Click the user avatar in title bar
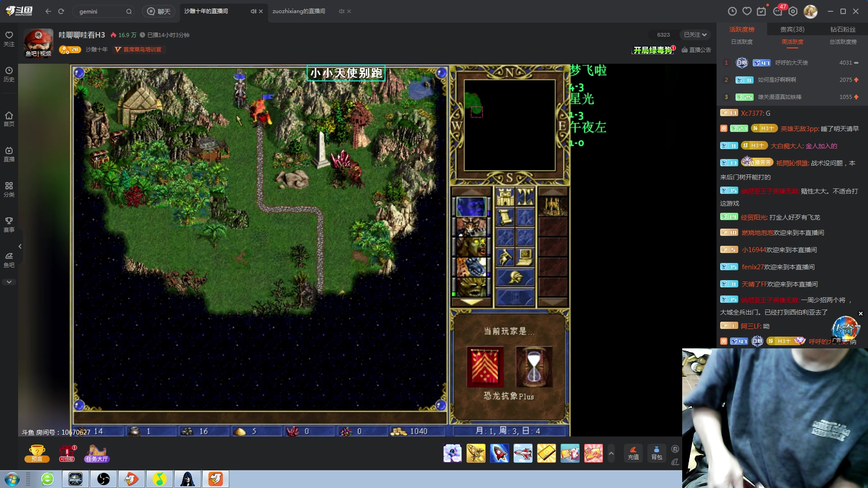868x488 pixels. pyautogui.click(x=810, y=11)
